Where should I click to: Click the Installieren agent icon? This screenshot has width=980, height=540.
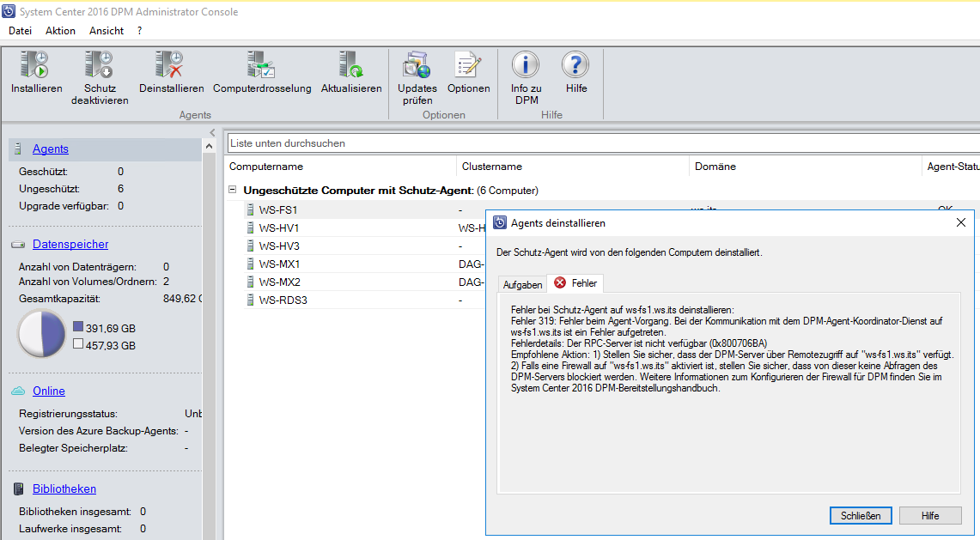click(35, 65)
